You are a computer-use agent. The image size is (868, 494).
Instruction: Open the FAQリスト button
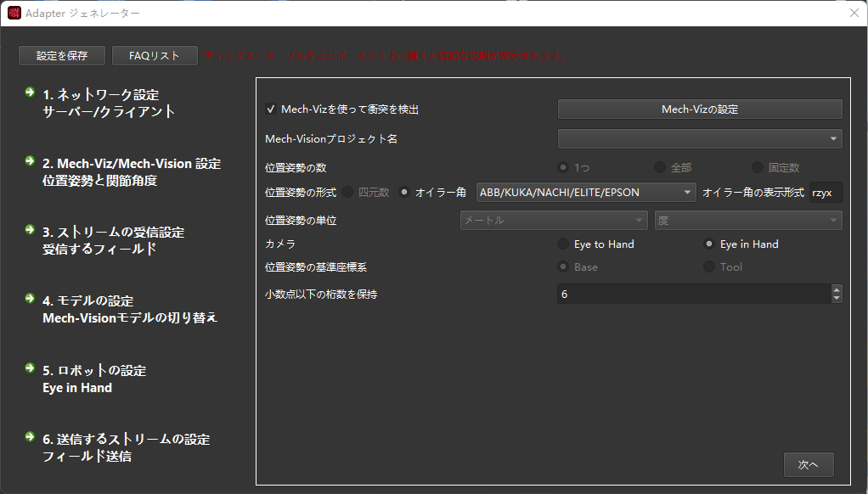[x=155, y=55]
